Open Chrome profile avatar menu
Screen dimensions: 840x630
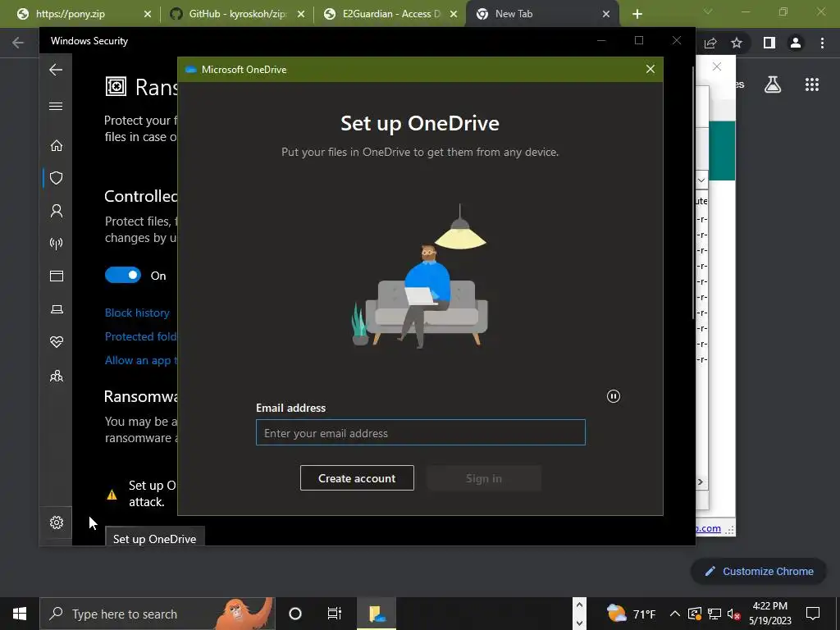coord(796,43)
